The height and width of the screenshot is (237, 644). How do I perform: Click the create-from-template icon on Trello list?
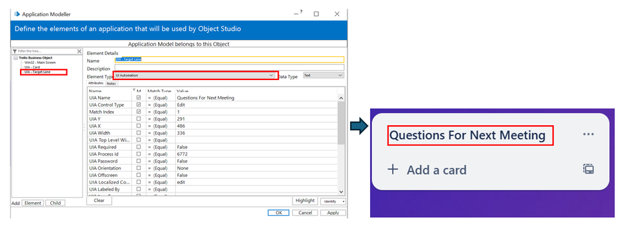(x=589, y=169)
